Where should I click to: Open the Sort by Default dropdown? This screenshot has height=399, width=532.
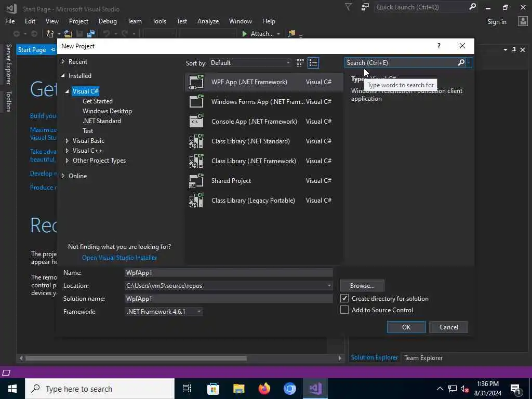tap(250, 63)
